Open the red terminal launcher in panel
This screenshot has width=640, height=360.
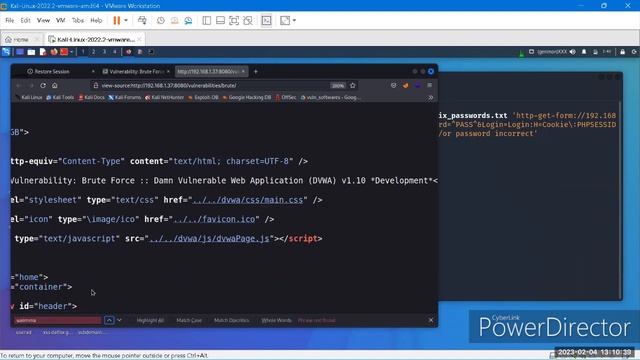point(64,52)
